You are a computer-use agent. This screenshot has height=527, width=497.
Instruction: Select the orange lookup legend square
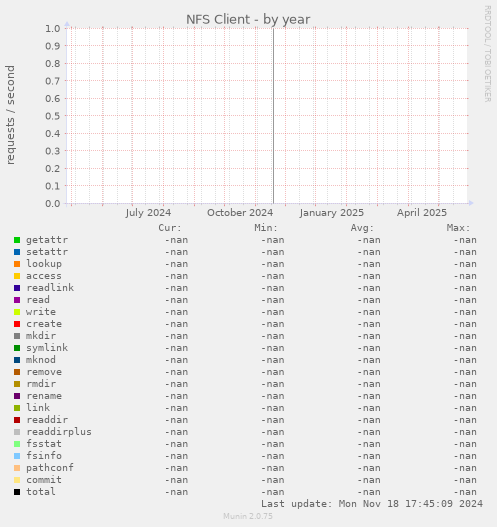pos(17,264)
